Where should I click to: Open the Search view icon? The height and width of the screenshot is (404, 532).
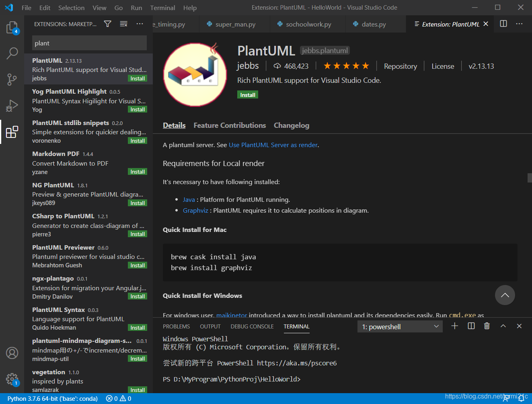(12, 53)
